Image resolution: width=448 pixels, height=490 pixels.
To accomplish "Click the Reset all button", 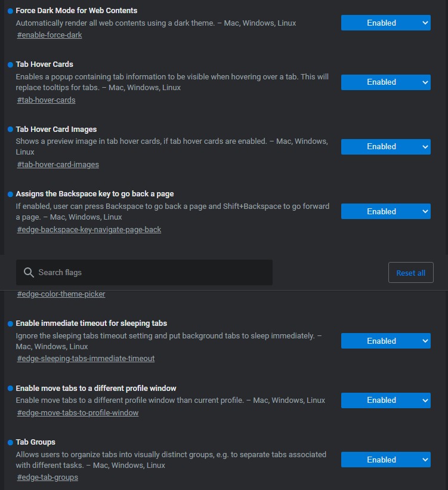I will click(411, 273).
